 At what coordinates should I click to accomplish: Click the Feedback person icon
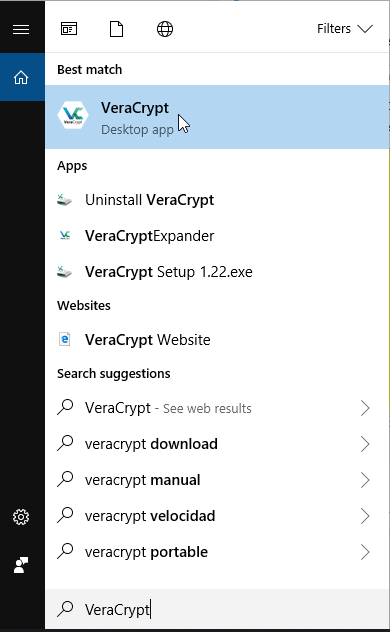tap(21, 565)
